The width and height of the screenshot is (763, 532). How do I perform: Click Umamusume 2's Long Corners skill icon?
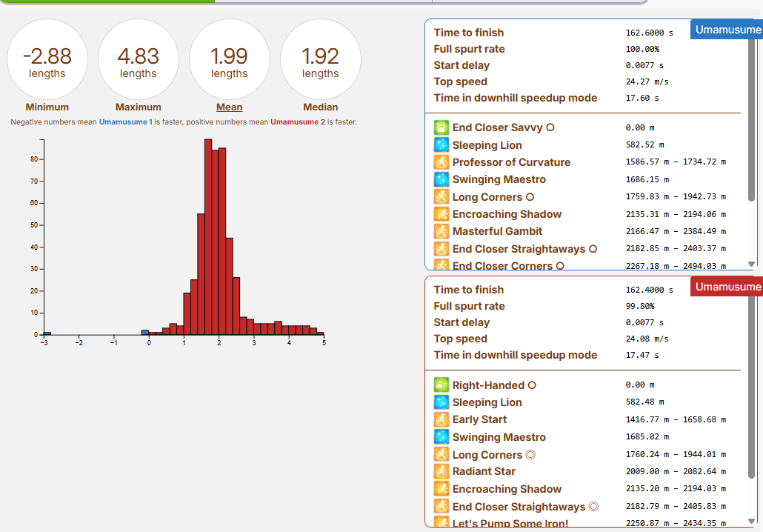pos(442,454)
